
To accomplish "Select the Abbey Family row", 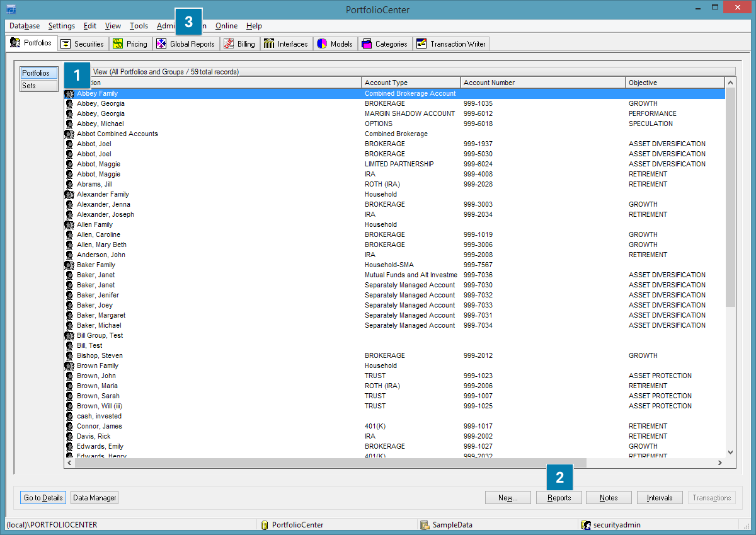I will [394, 93].
